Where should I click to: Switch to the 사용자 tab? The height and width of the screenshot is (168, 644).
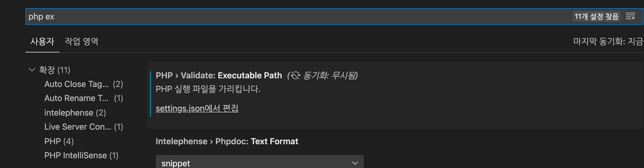[42, 41]
